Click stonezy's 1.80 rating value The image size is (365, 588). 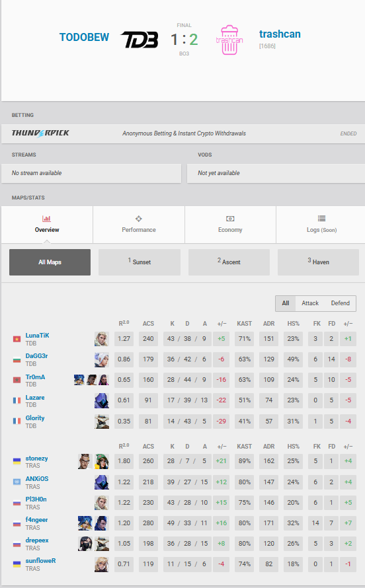tap(124, 461)
